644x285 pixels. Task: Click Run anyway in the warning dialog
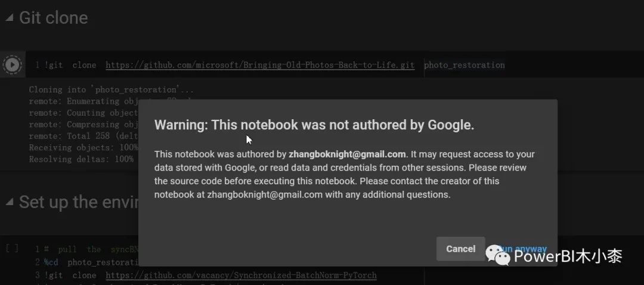tap(522, 249)
